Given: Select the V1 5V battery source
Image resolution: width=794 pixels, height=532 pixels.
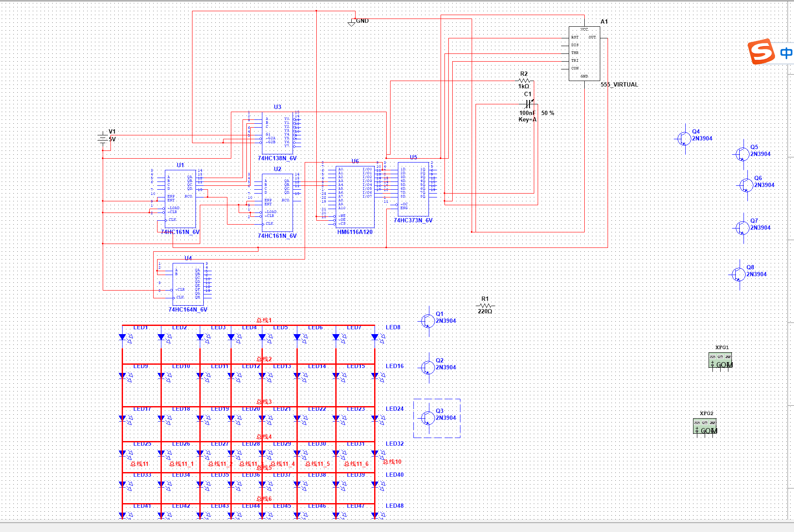Looking at the screenshot, I should point(103,139).
